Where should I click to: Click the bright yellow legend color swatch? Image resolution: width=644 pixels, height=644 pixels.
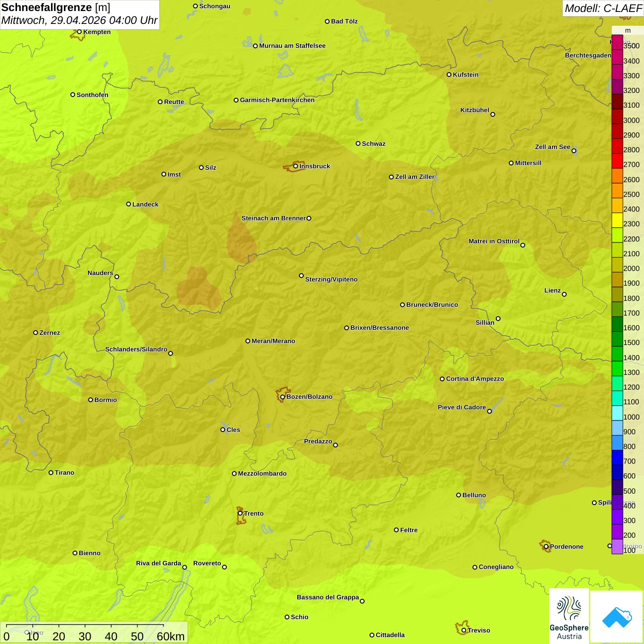pos(617,220)
